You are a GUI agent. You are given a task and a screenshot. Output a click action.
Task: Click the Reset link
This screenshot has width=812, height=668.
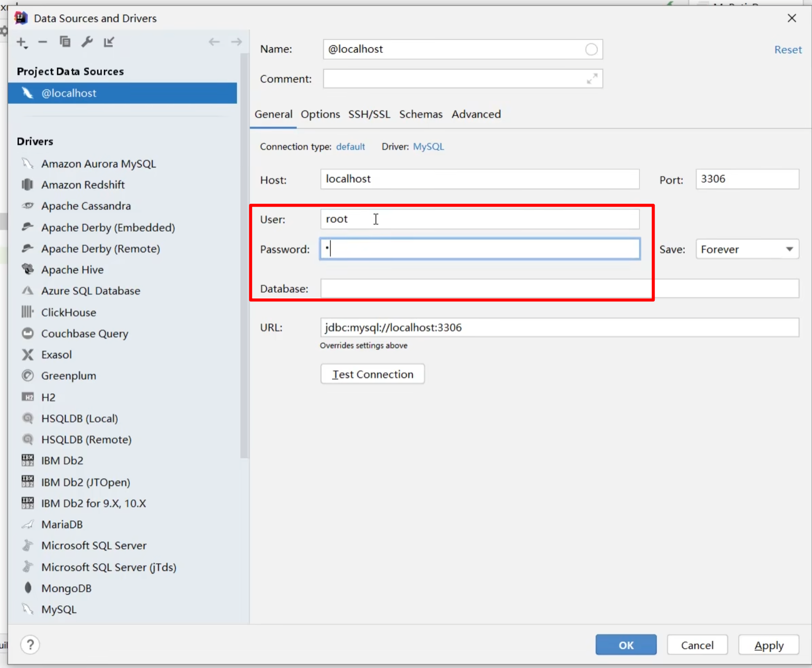click(x=788, y=50)
